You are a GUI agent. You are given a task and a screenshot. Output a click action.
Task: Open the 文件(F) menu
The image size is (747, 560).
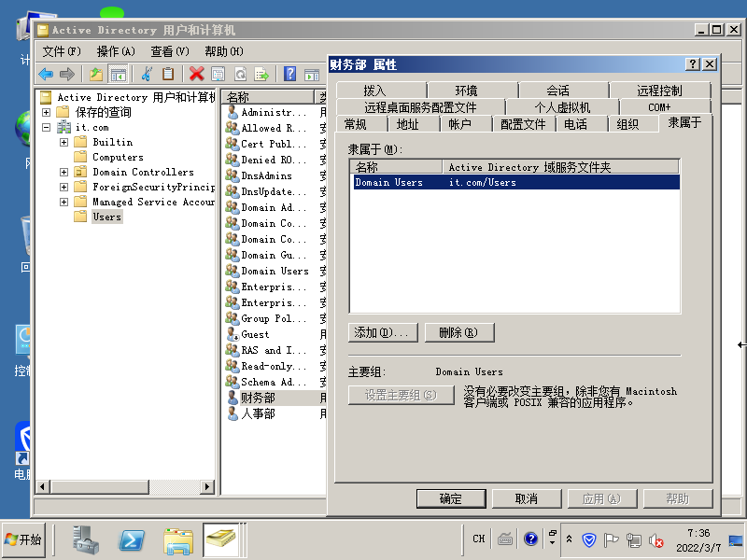(62, 51)
